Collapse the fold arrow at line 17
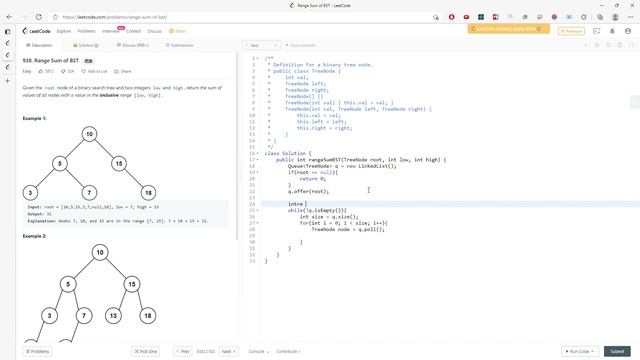 [258, 160]
